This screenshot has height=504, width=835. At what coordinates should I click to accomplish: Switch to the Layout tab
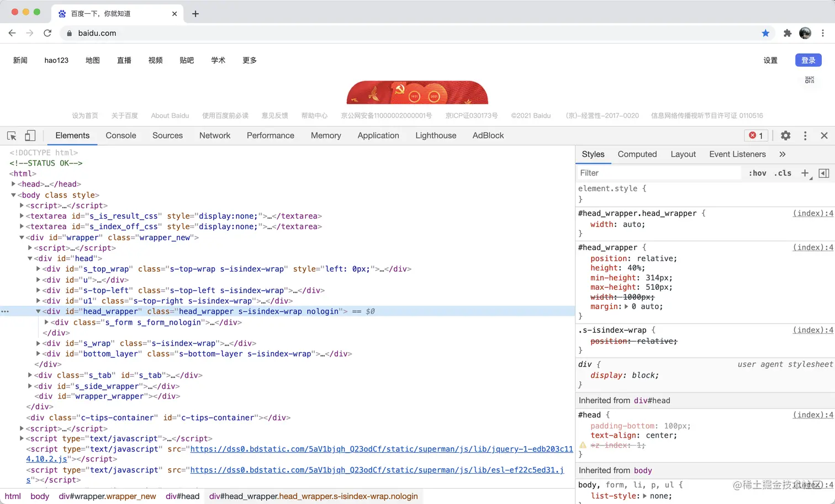tap(683, 154)
